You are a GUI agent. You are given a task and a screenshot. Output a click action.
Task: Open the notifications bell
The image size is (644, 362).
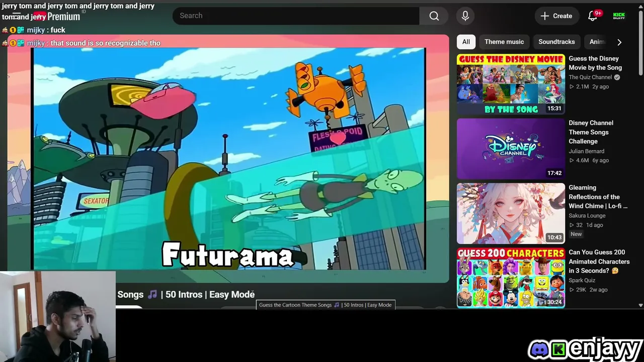tap(593, 16)
